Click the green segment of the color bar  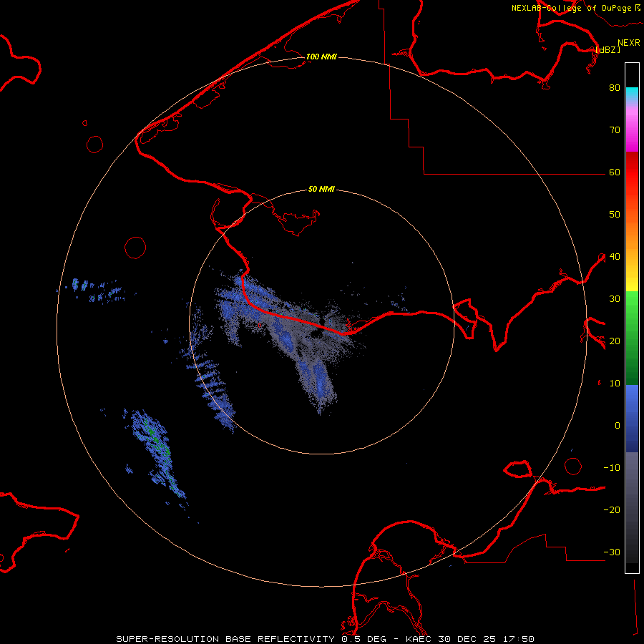click(632, 338)
